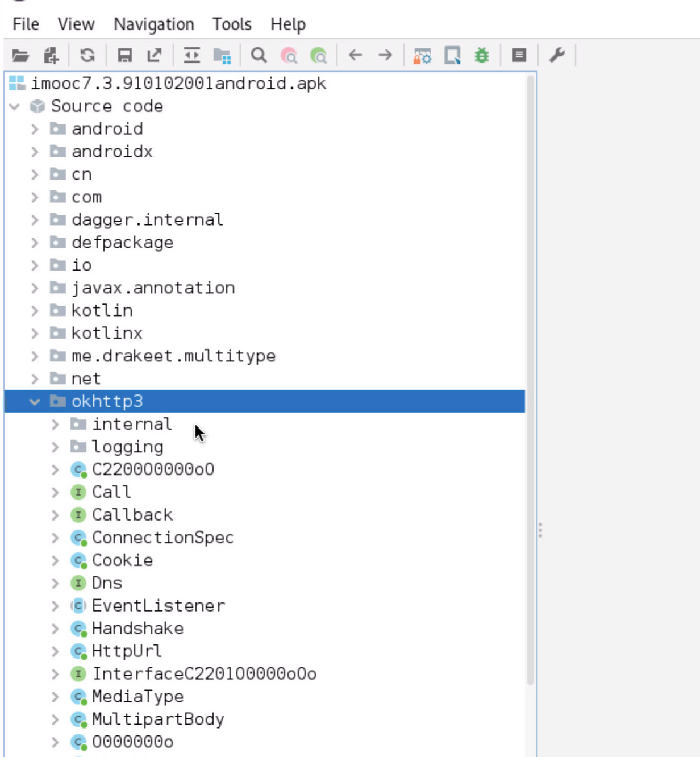Select the Call interface
The width and height of the screenshot is (700, 757).
tap(111, 492)
